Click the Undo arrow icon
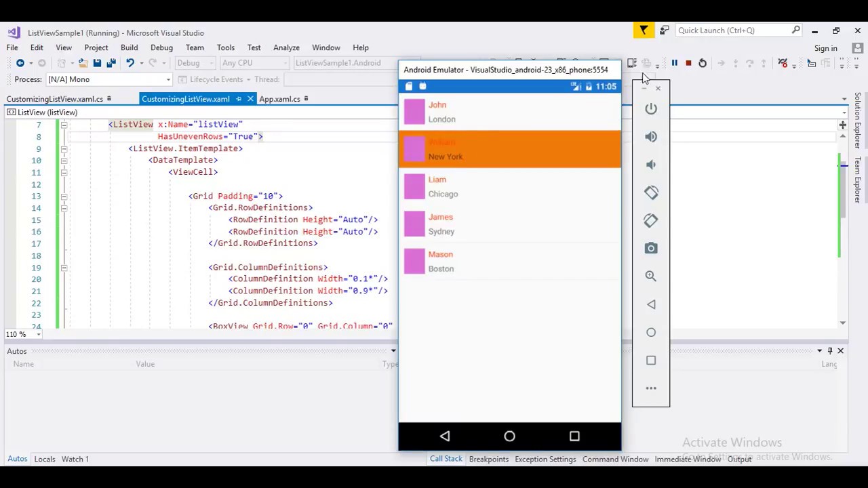Viewport: 868px width, 488px height. pyautogui.click(x=130, y=63)
